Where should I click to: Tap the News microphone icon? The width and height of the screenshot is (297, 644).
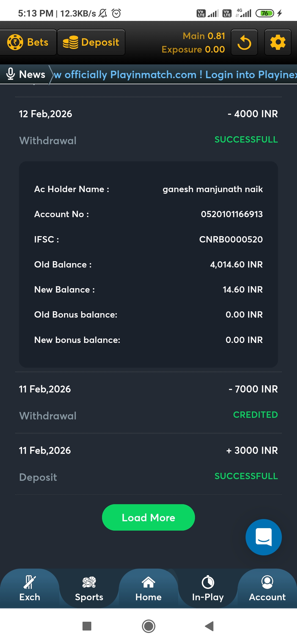tap(10, 74)
